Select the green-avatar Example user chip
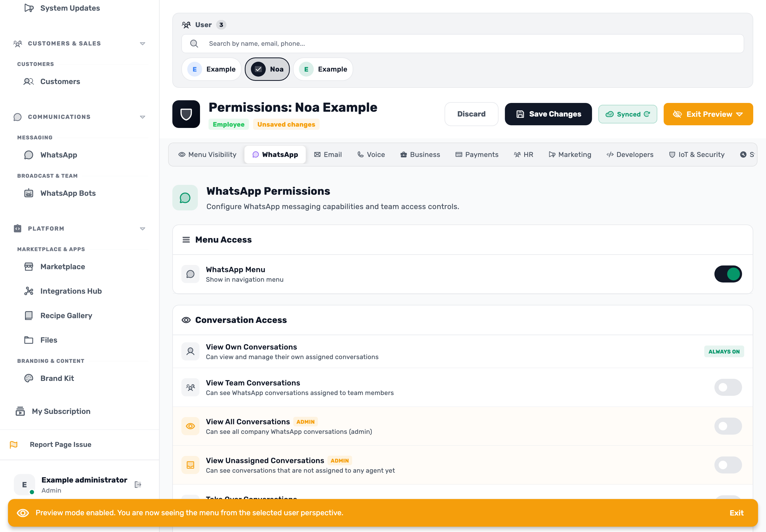This screenshot has height=532, width=766. click(x=323, y=69)
